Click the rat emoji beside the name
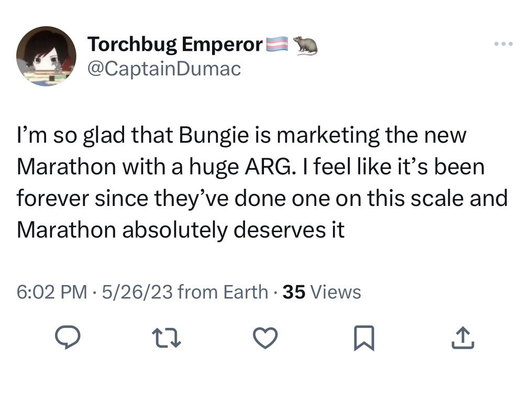 pyautogui.click(x=305, y=45)
